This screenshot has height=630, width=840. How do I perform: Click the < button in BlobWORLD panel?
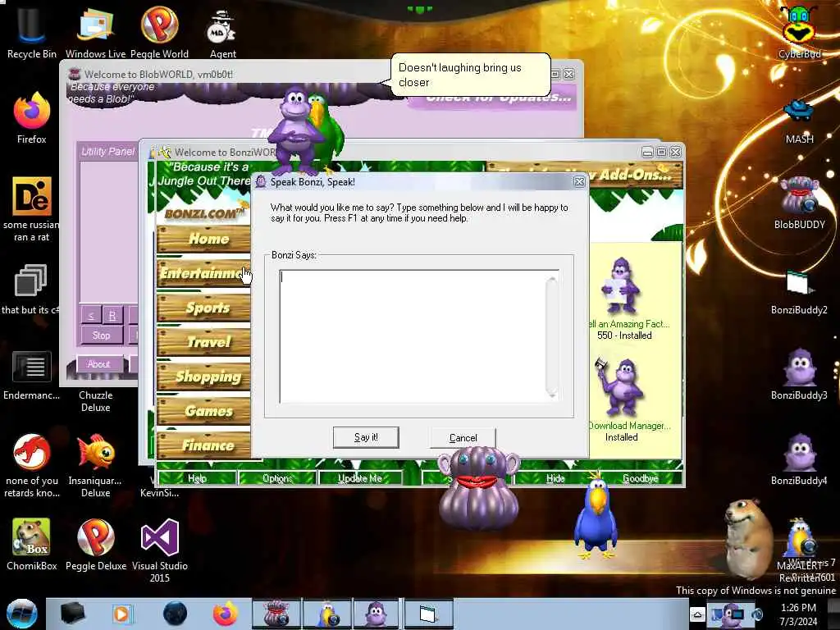click(91, 315)
